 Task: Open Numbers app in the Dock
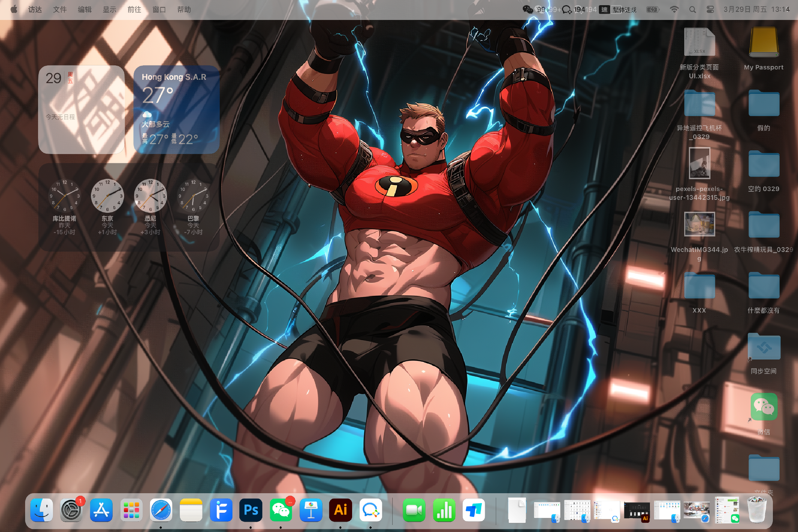click(444, 510)
